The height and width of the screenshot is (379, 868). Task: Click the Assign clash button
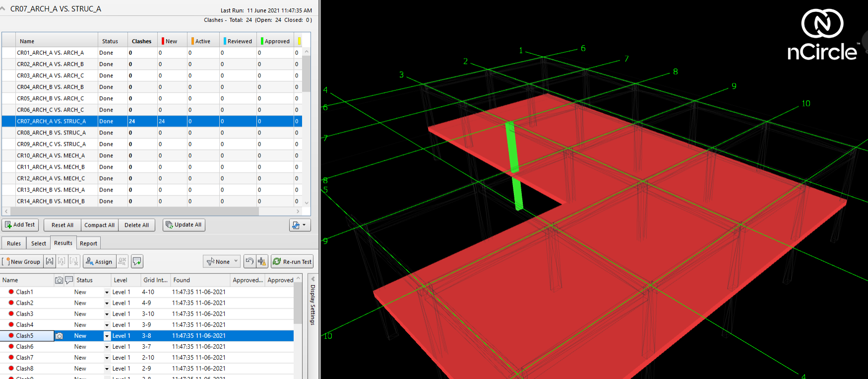(x=99, y=261)
